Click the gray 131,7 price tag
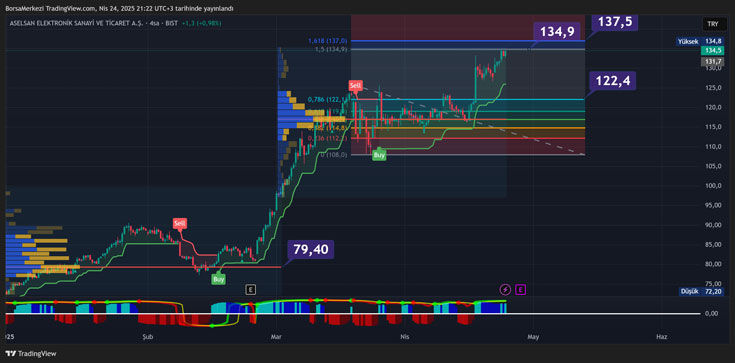735x363 pixels. tap(712, 61)
